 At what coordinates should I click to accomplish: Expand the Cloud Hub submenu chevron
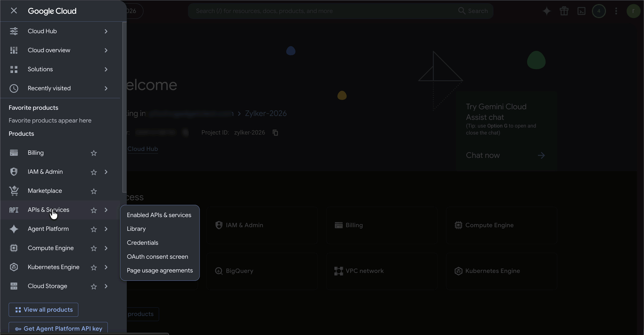click(x=106, y=32)
